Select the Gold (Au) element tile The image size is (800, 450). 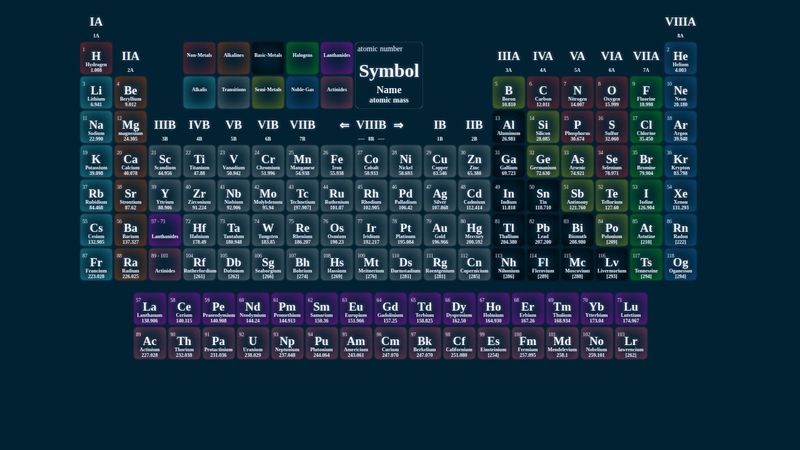click(x=439, y=231)
